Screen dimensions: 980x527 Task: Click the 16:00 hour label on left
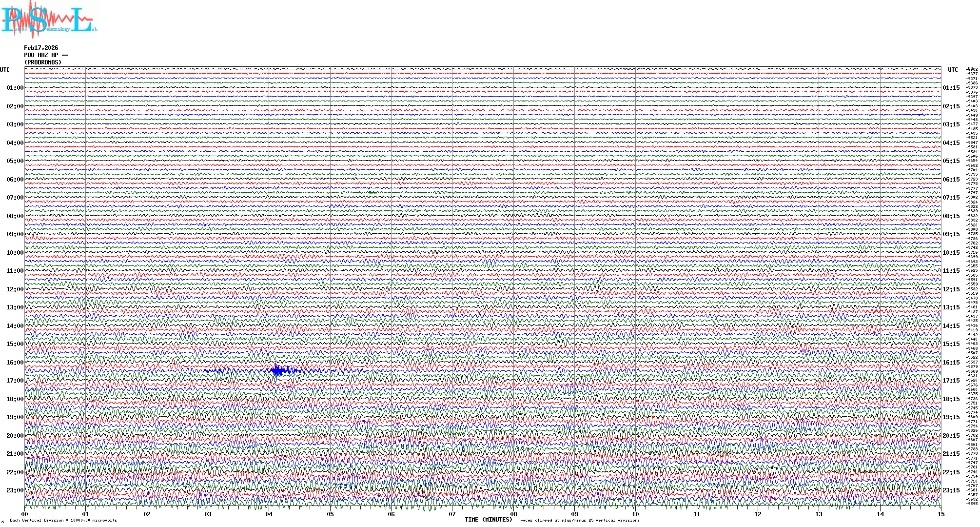point(15,363)
